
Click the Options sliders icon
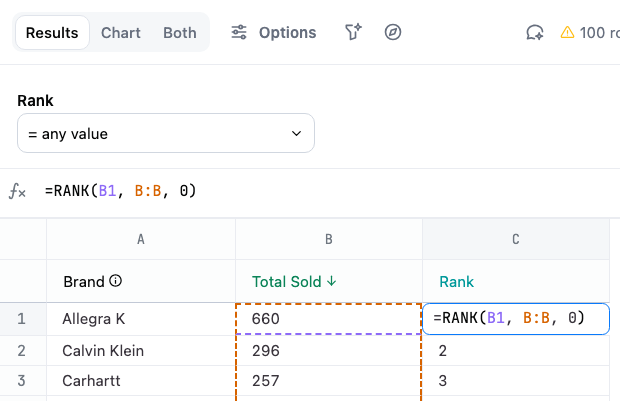click(239, 33)
